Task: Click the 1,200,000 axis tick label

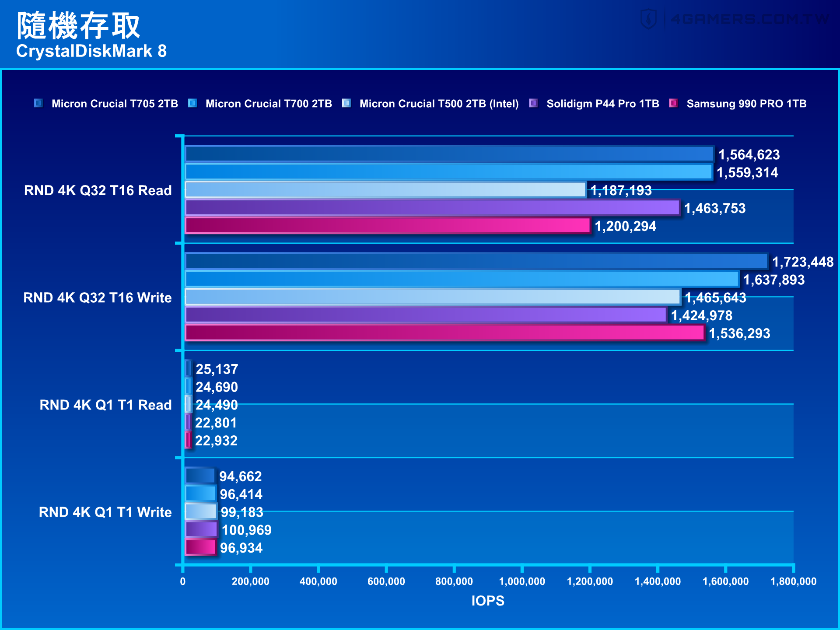Action: (x=590, y=581)
